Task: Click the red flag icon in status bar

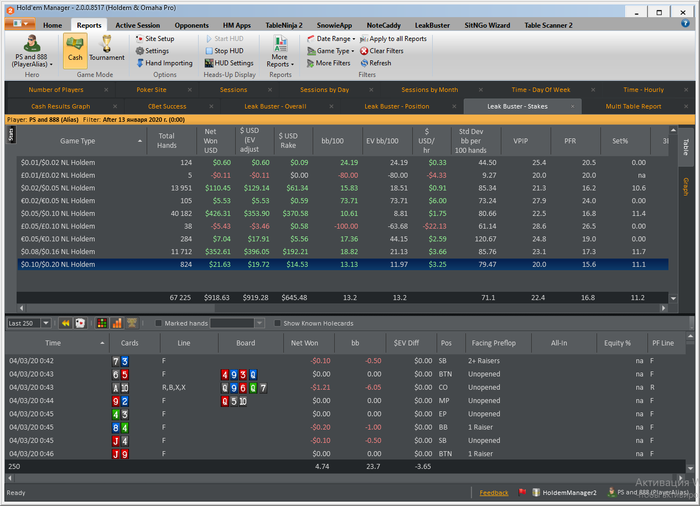Action: pyautogui.click(x=522, y=492)
